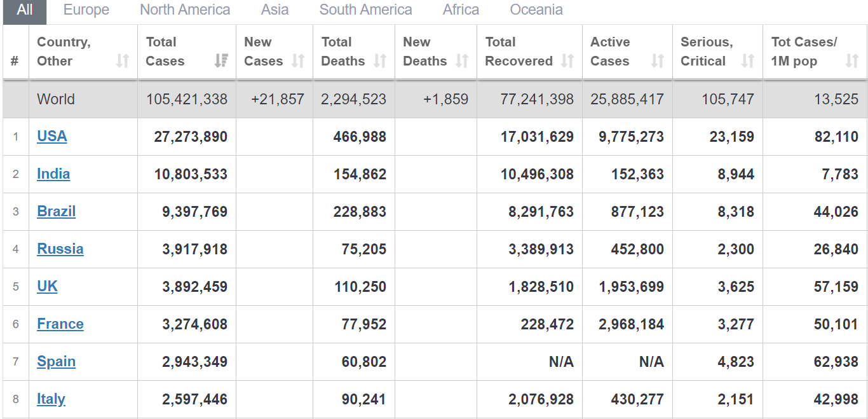
Task: Sort by Active Cases arrow icon
Action: [658, 61]
